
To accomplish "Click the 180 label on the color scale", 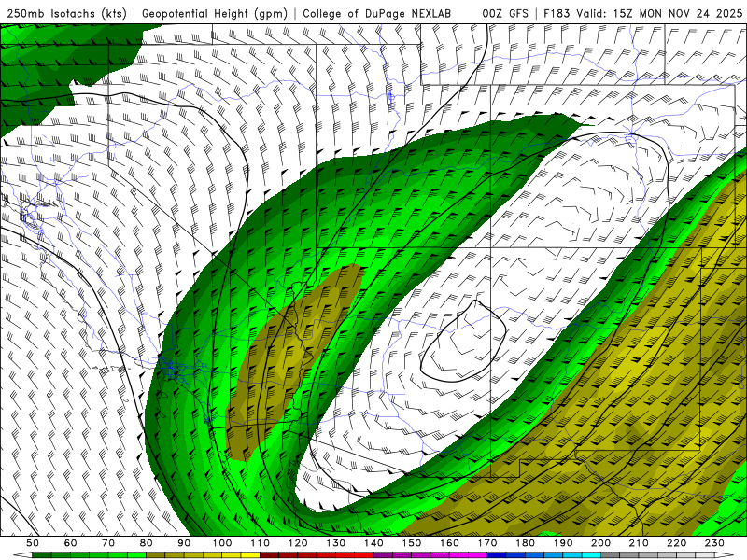I will 525,543.
